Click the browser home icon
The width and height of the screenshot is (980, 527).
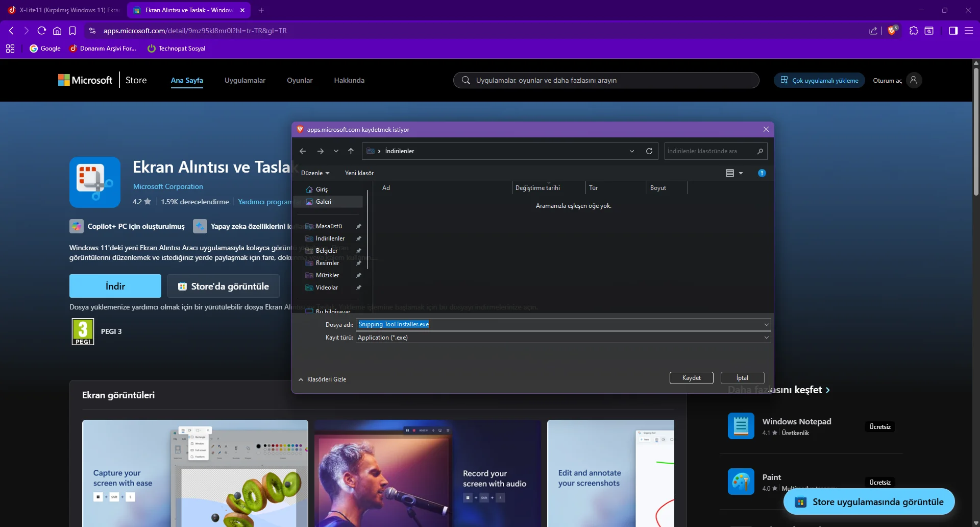[x=57, y=31]
